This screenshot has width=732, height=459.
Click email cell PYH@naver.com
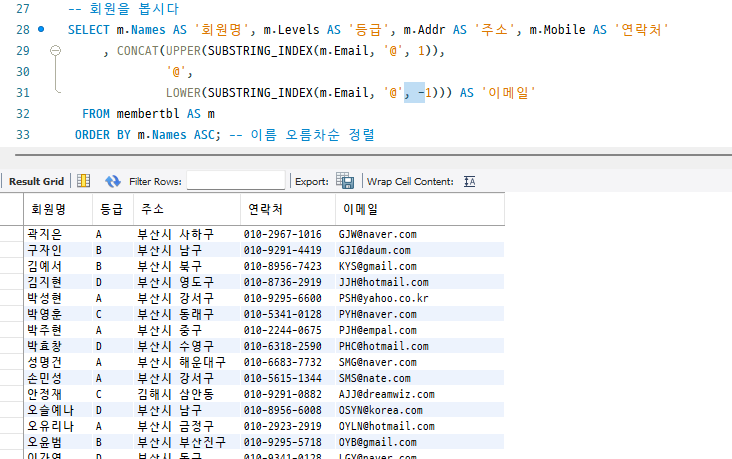pos(420,314)
